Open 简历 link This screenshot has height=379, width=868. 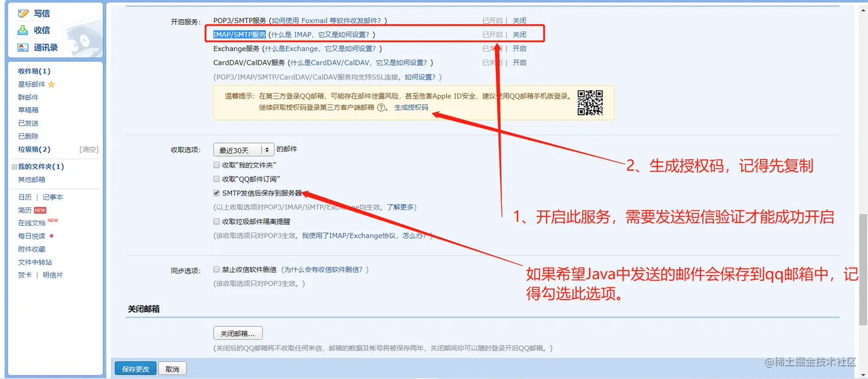(25, 210)
